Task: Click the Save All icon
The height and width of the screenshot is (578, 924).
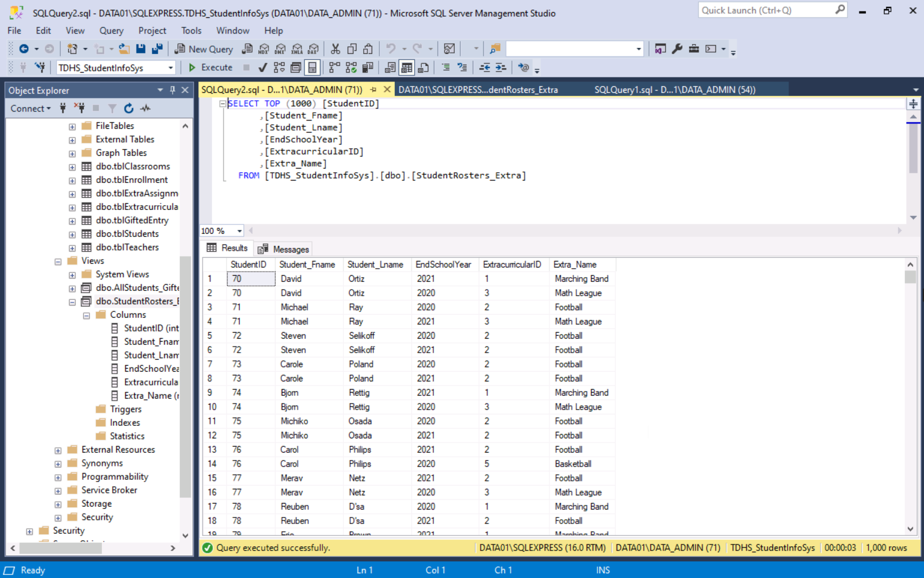Action: (158, 49)
